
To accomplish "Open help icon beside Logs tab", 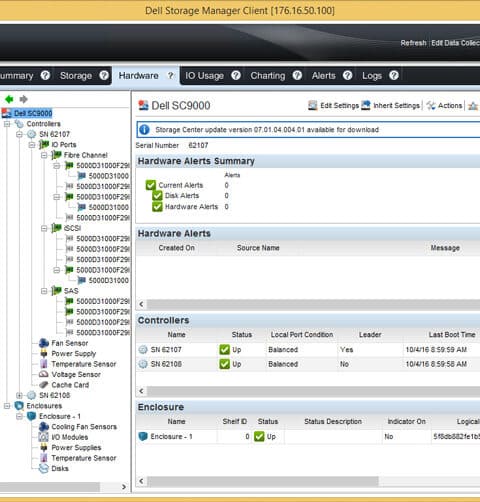I will click(394, 75).
